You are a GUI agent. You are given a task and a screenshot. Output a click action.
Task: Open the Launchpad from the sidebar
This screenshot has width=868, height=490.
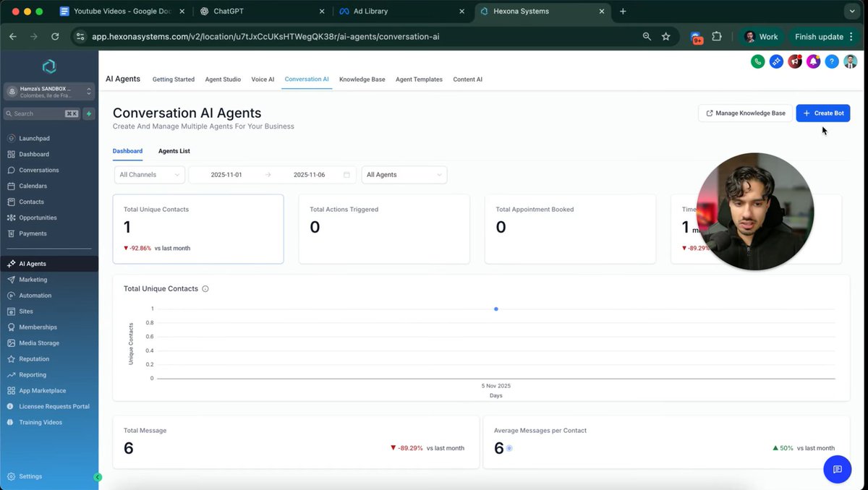point(32,138)
